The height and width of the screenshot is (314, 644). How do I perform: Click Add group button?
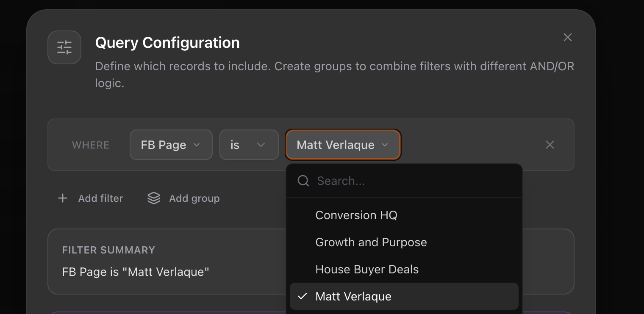coord(183,198)
